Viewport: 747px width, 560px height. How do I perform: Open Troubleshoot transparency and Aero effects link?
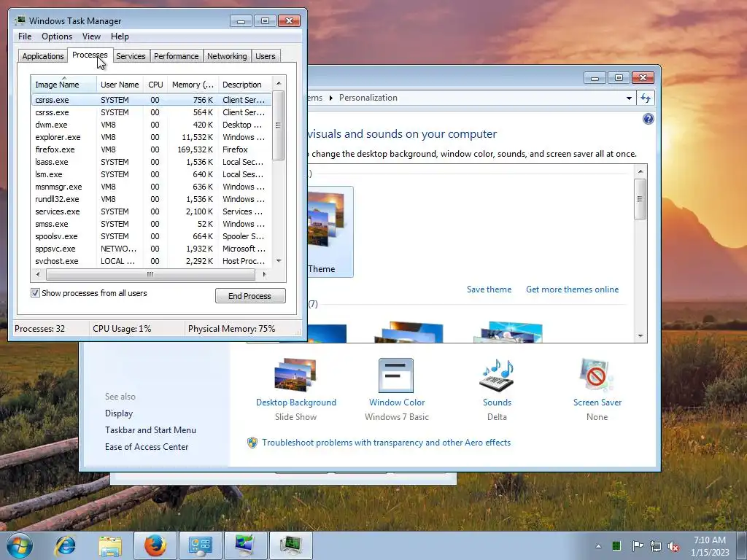(386, 443)
